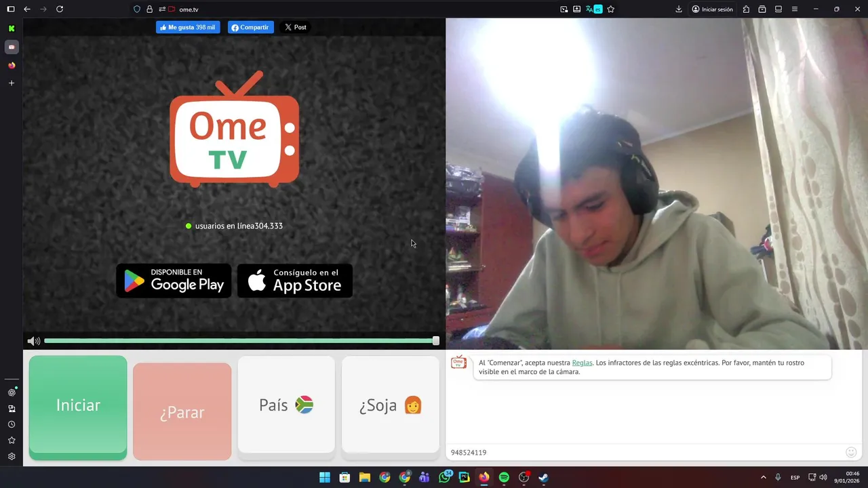Stop chat with ¿Parar button
This screenshot has height=488, width=868.
[x=182, y=411]
